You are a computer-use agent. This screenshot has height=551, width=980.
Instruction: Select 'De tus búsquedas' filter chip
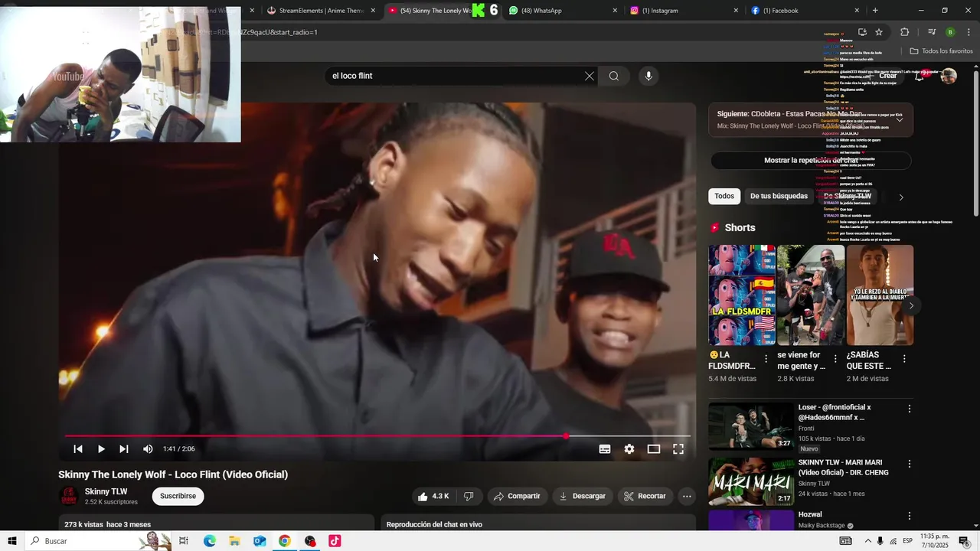pos(779,196)
